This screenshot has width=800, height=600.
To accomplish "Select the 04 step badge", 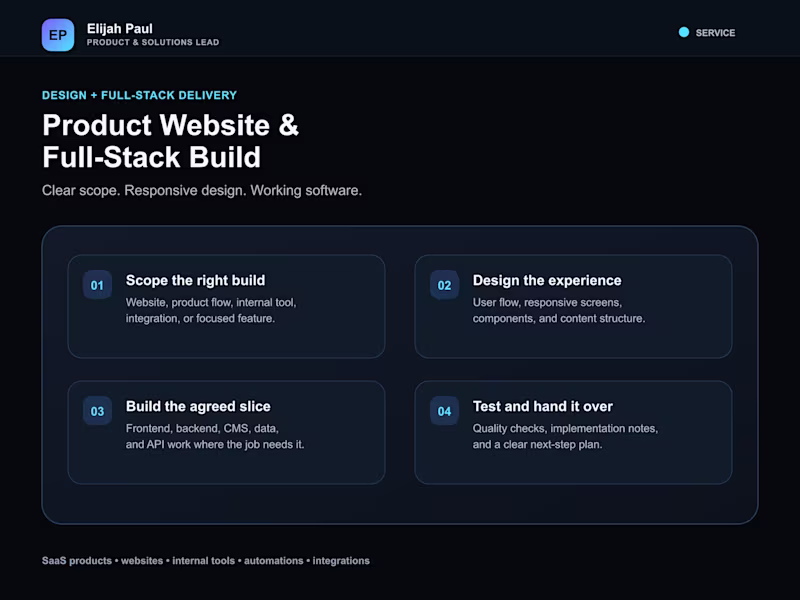I will (444, 411).
